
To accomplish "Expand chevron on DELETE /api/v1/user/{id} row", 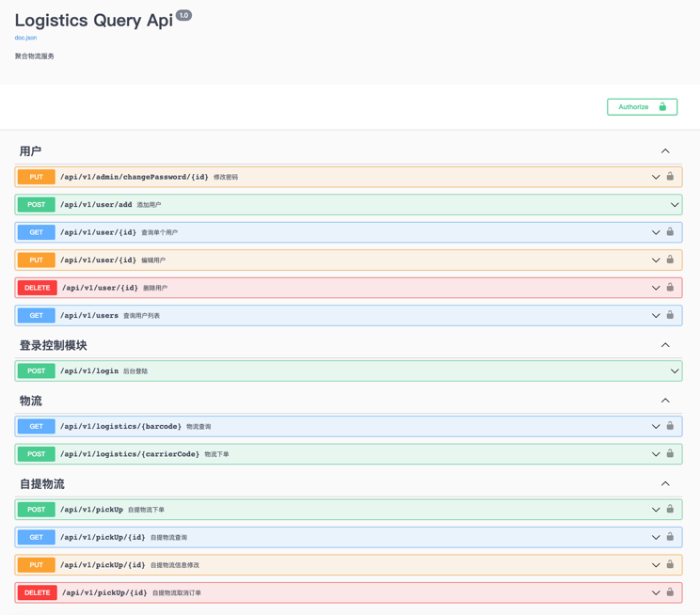I will tap(656, 288).
